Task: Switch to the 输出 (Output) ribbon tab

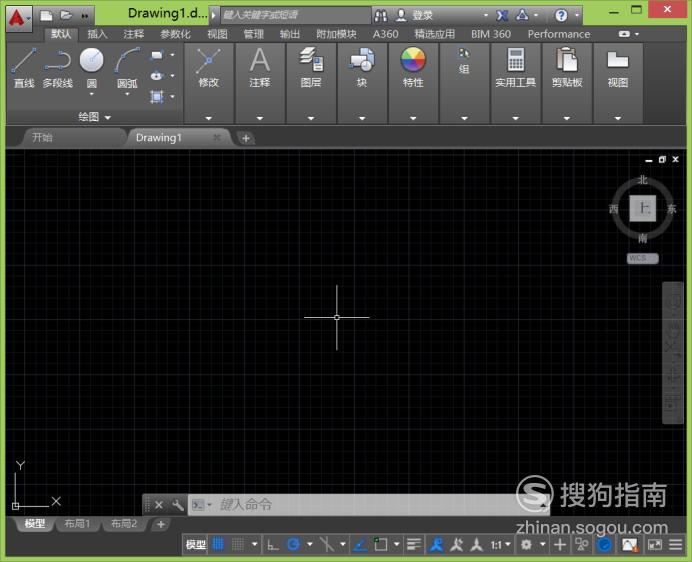Action: pos(290,34)
